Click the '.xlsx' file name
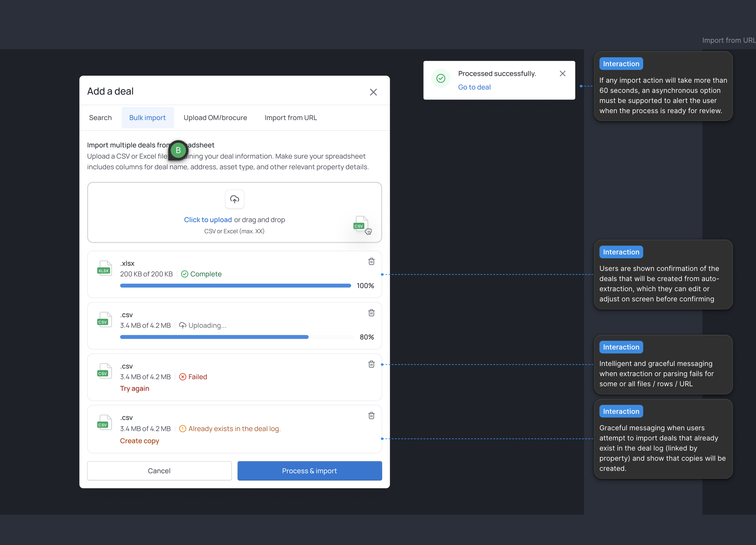The height and width of the screenshot is (545, 756). pyautogui.click(x=127, y=263)
